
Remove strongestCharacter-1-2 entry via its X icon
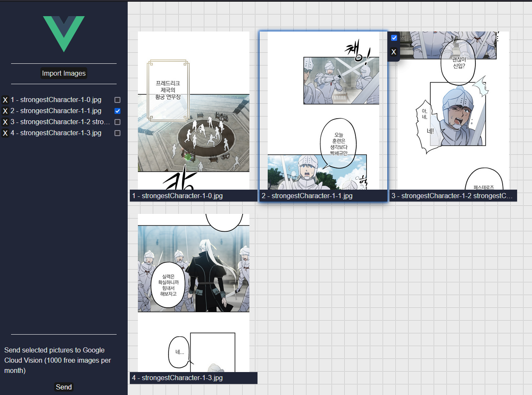5,122
